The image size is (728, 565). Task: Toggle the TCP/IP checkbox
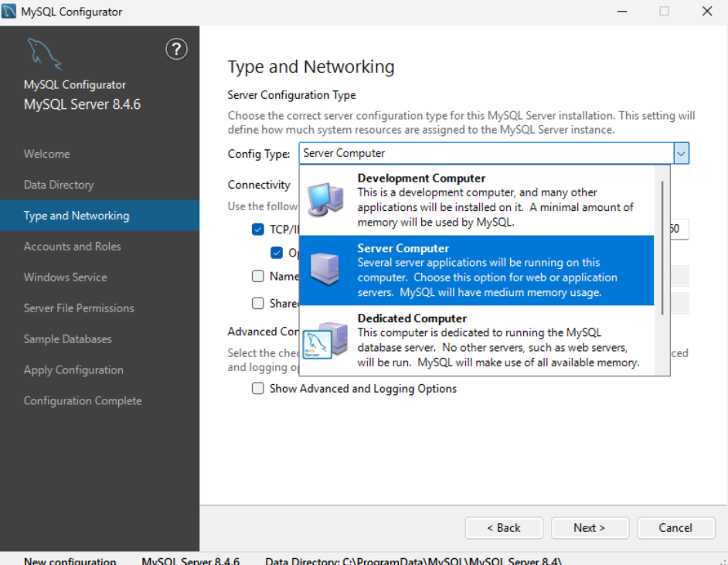point(258,230)
